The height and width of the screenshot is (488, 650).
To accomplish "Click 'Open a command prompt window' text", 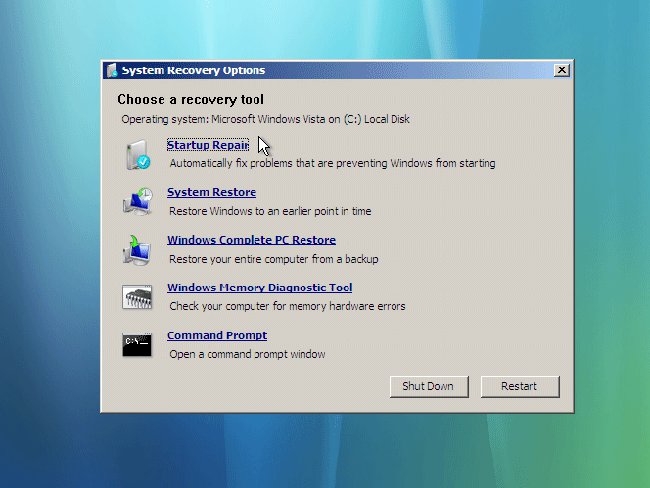I will 247,354.
